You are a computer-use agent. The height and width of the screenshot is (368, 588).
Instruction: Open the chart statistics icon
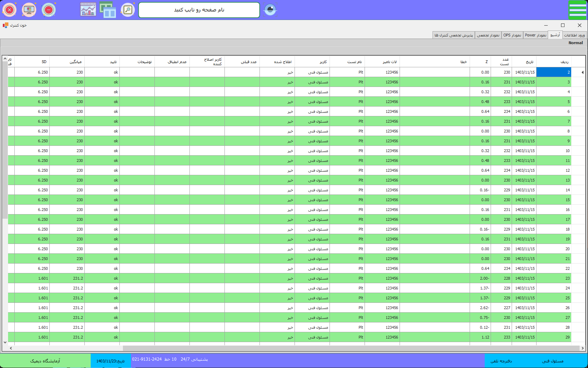[x=88, y=10]
